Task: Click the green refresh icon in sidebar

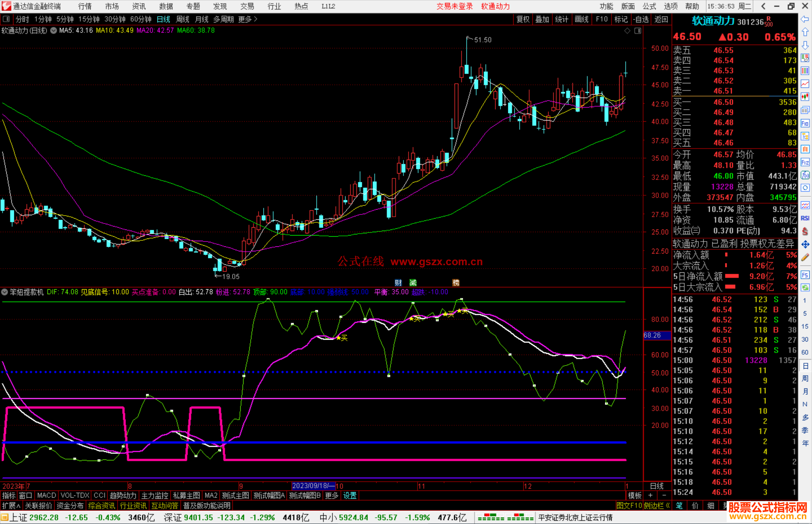Action: coord(805,288)
